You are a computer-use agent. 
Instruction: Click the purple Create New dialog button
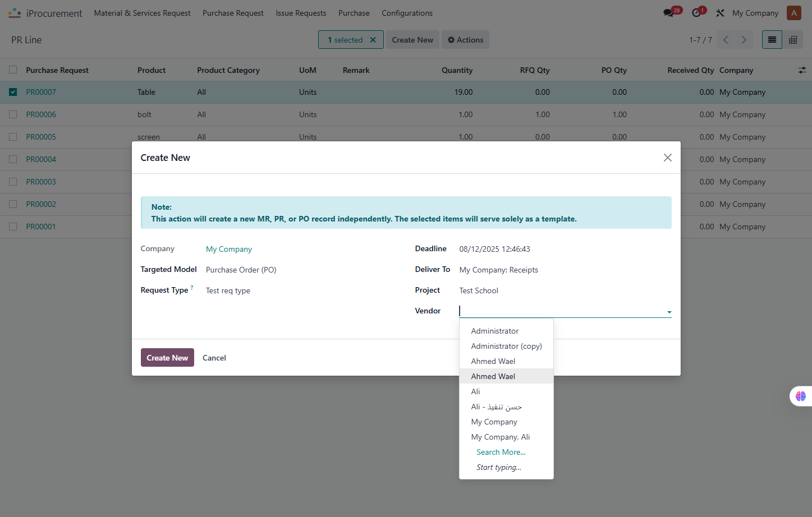click(x=167, y=358)
